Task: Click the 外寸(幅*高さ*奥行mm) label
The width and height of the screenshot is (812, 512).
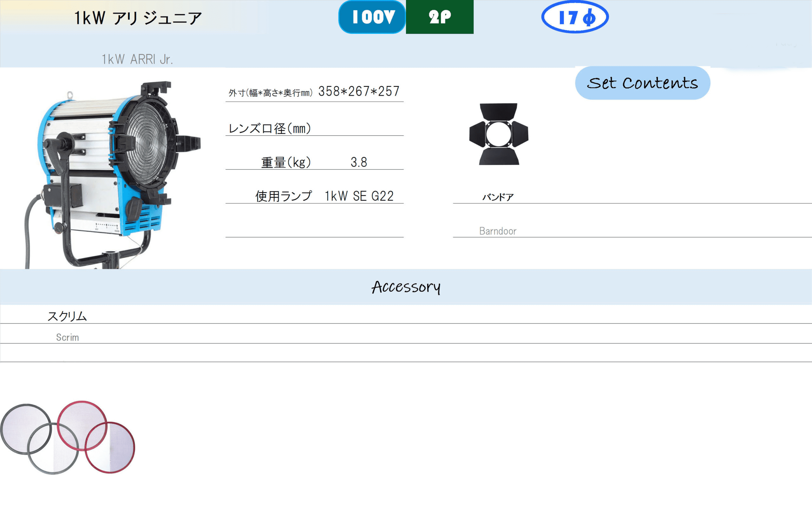Action: tap(271, 93)
